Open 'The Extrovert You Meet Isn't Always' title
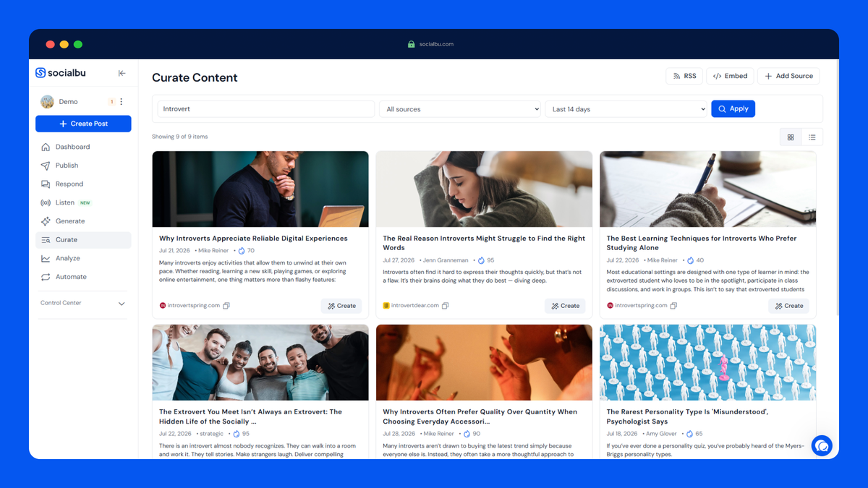The height and width of the screenshot is (488, 868). coord(250,416)
